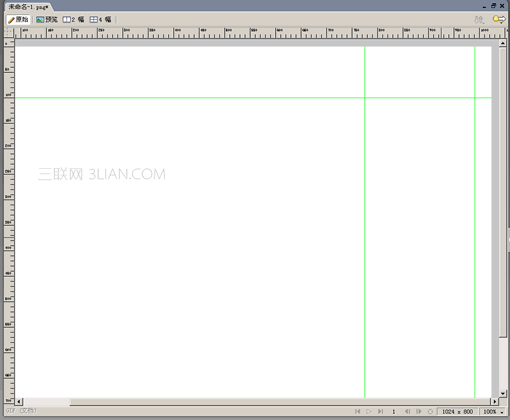Click the ruler origin corner box
The height and width of the screenshot is (420, 510).
(9, 32)
